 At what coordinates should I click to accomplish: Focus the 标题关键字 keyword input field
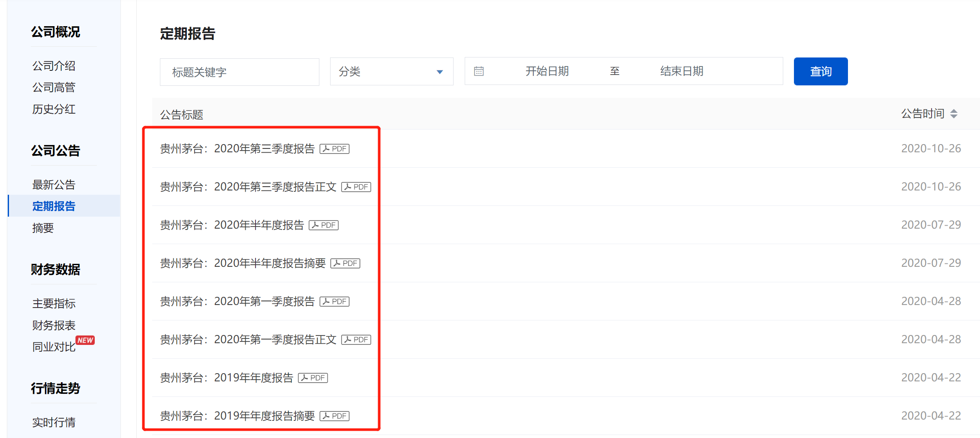pyautogui.click(x=239, y=72)
